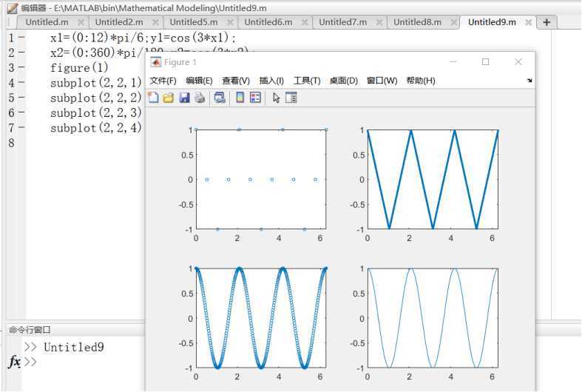The image size is (582, 392).
Task: Close the Untitled8.m tab
Action: click(453, 23)
